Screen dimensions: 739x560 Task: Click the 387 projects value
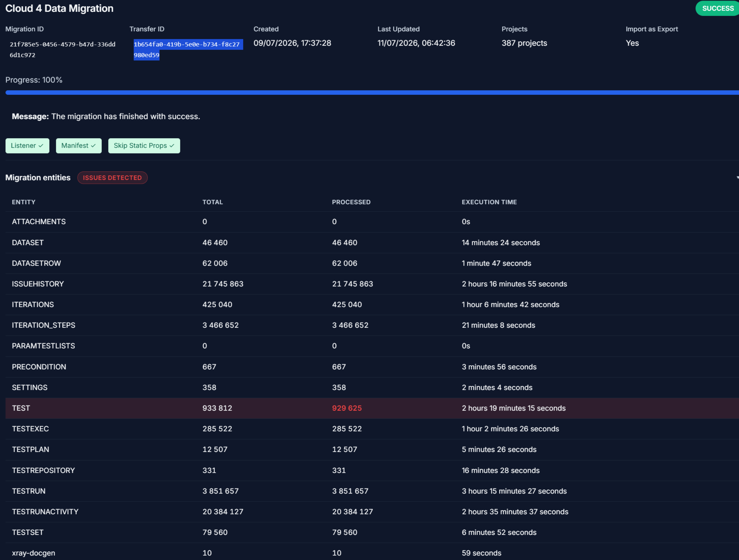pyautogui.click(x=524, y=43)
